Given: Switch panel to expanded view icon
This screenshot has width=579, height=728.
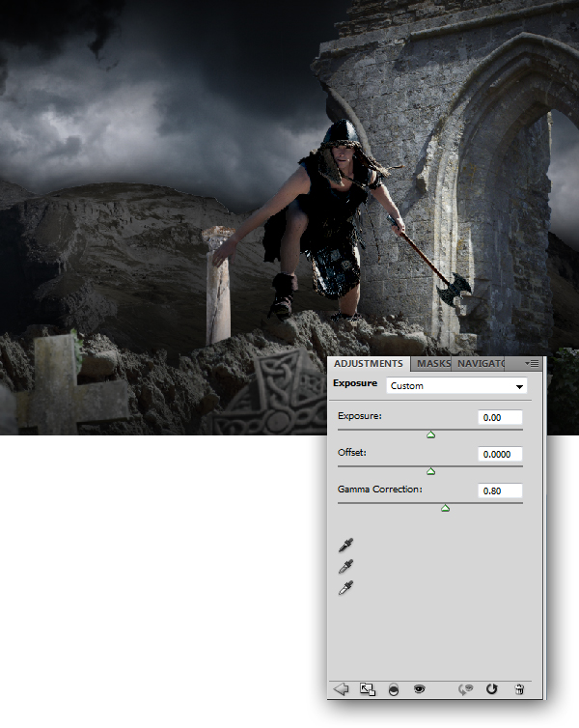Looking at the screenshot, I should pyautogui.click(x=367, y=689).
